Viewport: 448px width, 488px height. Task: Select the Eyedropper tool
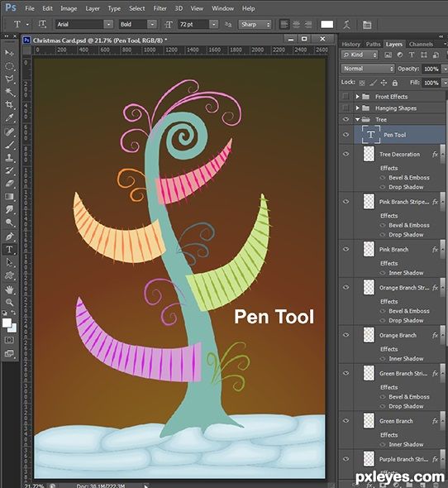(x=9, y=117)
